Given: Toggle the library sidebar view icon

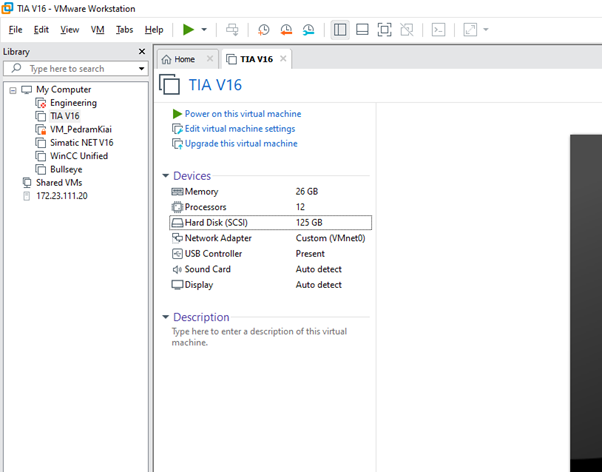Looking at the screenshot, I should (340, 30).
